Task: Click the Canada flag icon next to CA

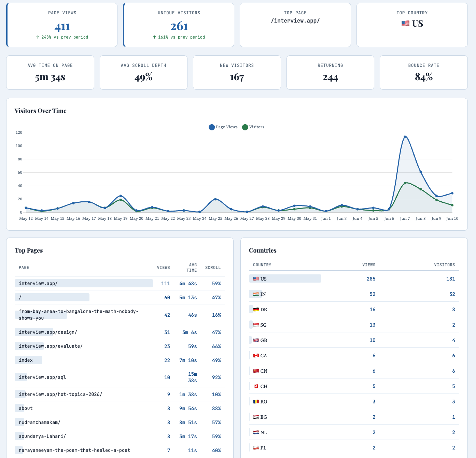Action: 256,356
